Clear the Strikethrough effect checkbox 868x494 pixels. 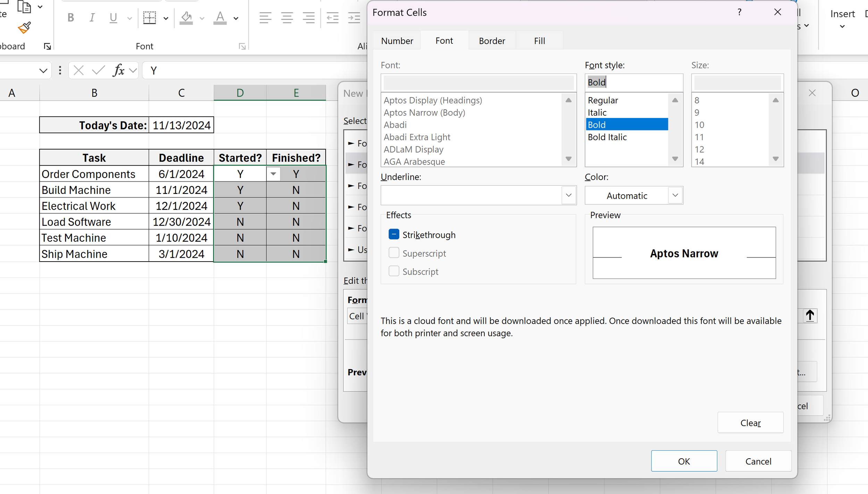tap(394, 234)
